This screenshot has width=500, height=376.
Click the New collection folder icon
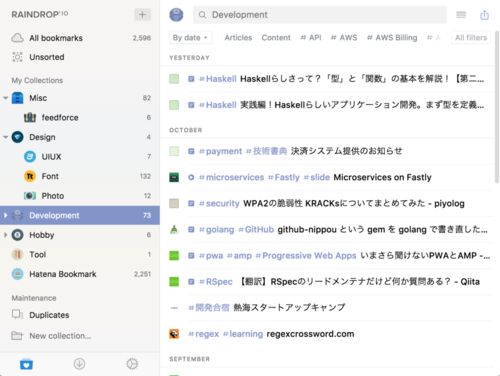pos(17,335)
